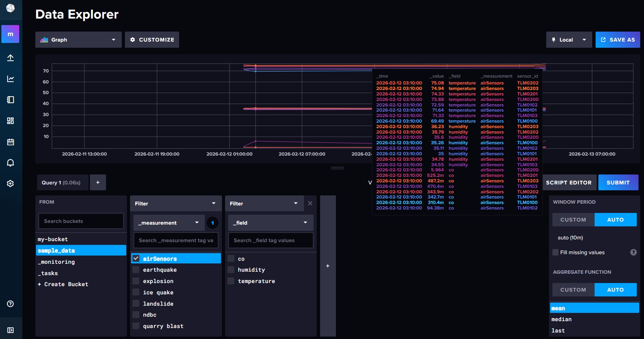Open the Tasks calendar icon
The height and width of the screenshot is (339, 644).
point(10,142)
